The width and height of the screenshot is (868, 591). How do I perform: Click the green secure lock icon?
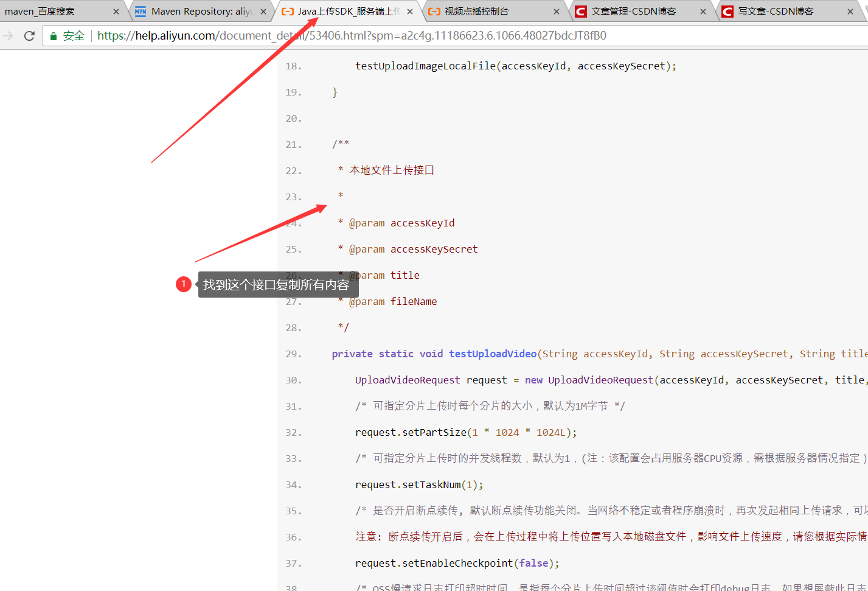click(x=54, y=36)
